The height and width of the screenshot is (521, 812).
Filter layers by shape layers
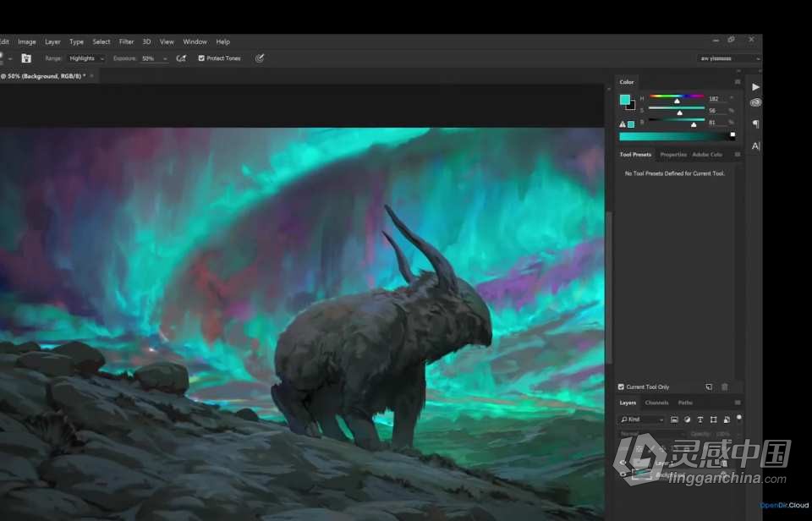(x=714, y=420)
